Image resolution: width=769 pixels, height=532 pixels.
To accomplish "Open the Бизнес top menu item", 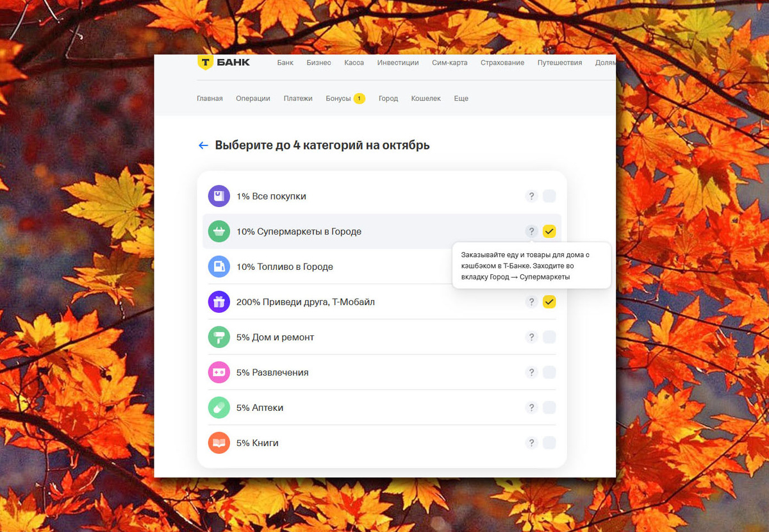I will coord(318,63).
